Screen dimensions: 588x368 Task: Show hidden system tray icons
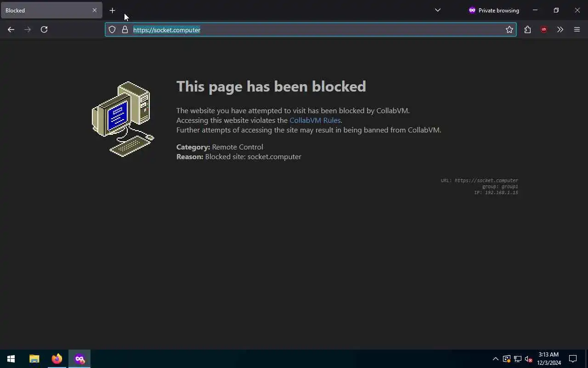[x=495, y=359]
